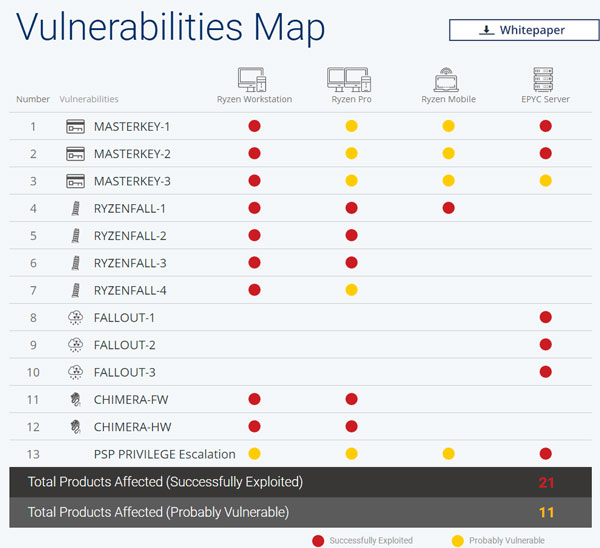The height and width of the screenshot is (548, 600).
Task: Select the RYZENFALL-1 name
Action: [130, 209]
